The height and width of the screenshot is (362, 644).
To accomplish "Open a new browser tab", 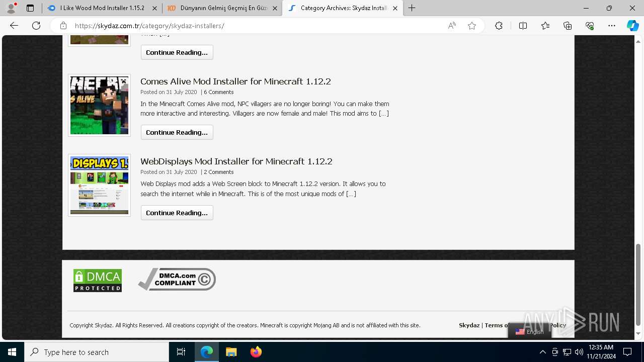I will tap(412, 8).
